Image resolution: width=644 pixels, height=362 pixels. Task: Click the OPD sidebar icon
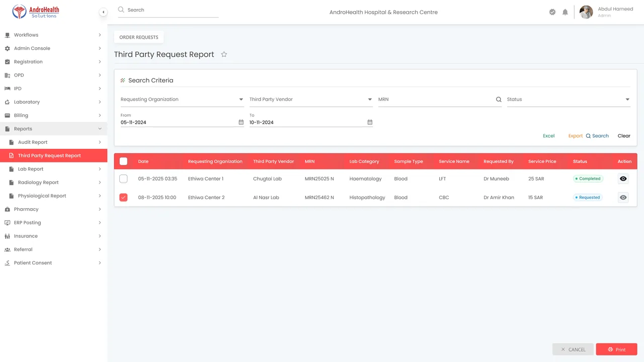pyautogui.click(x=7, y=75)
